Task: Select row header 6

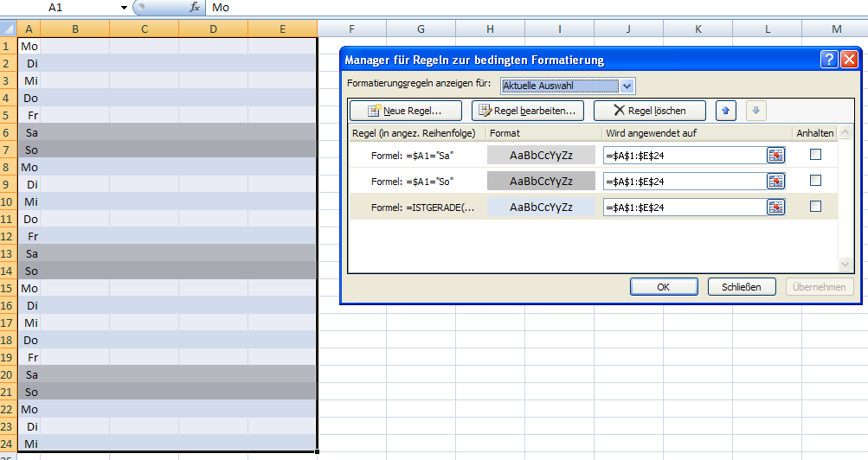Action: [9, 132]
